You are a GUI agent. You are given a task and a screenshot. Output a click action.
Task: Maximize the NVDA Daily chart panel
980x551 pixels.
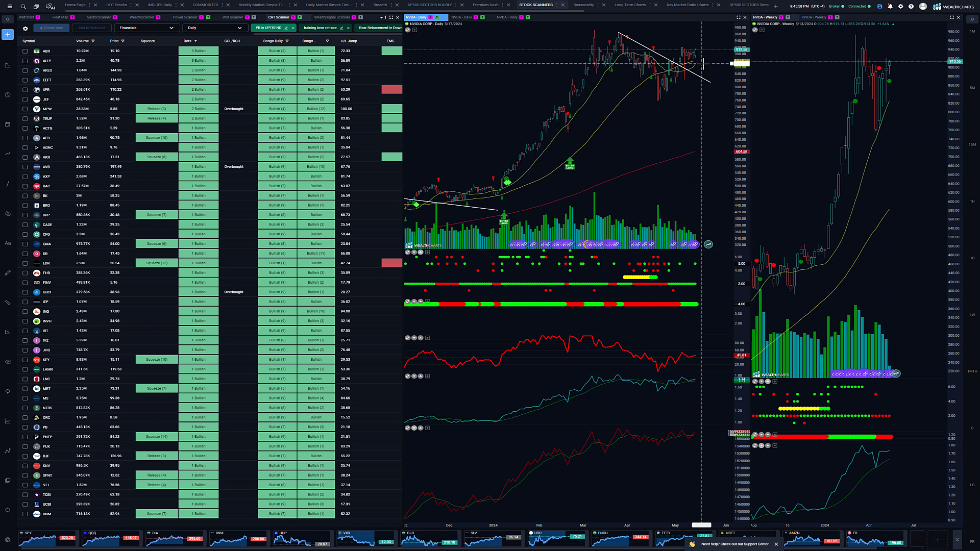738,17
